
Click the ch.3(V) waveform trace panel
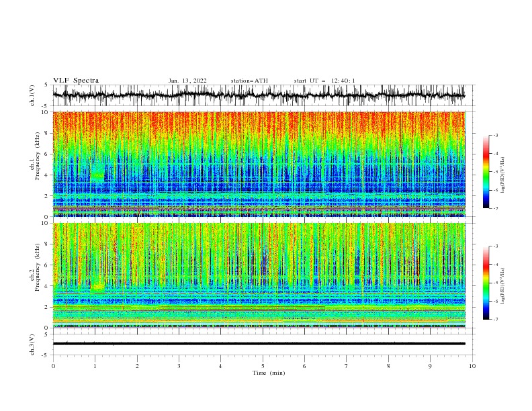click(262, 345)
